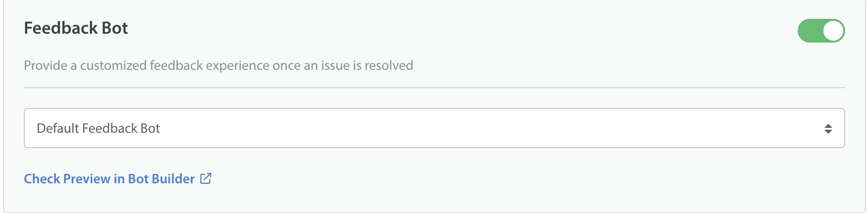Click the Feedback Bot heading
Viewport: 868px width, 213px height.
point(76,28)
